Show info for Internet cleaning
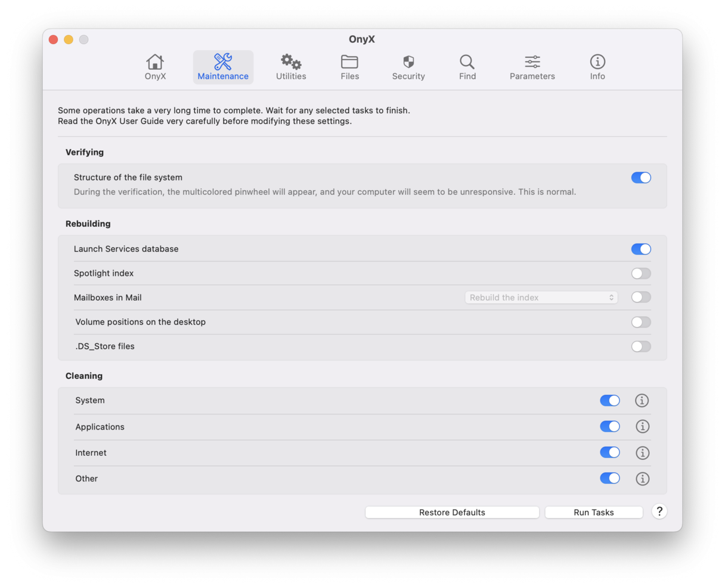The image size is (725, 588). pos(642,452)
